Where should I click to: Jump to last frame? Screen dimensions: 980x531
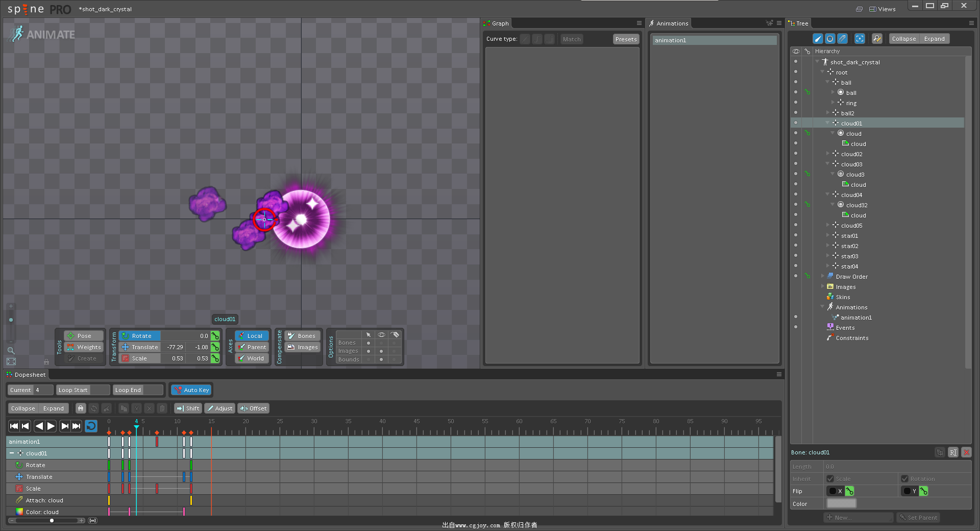(x=77, y=426)
